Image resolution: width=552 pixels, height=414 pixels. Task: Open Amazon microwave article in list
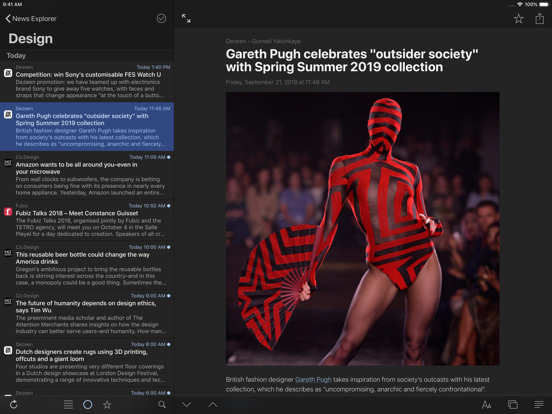pos(87,175)
